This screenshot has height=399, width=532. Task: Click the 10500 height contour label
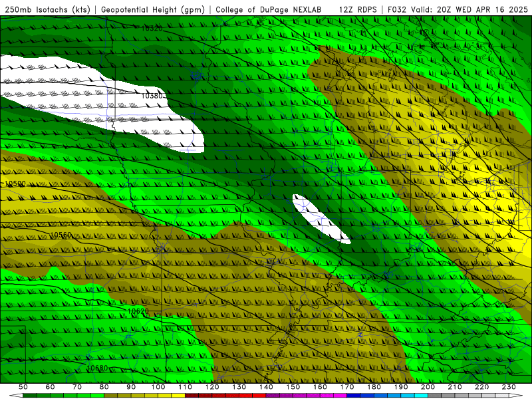[15, 184]
